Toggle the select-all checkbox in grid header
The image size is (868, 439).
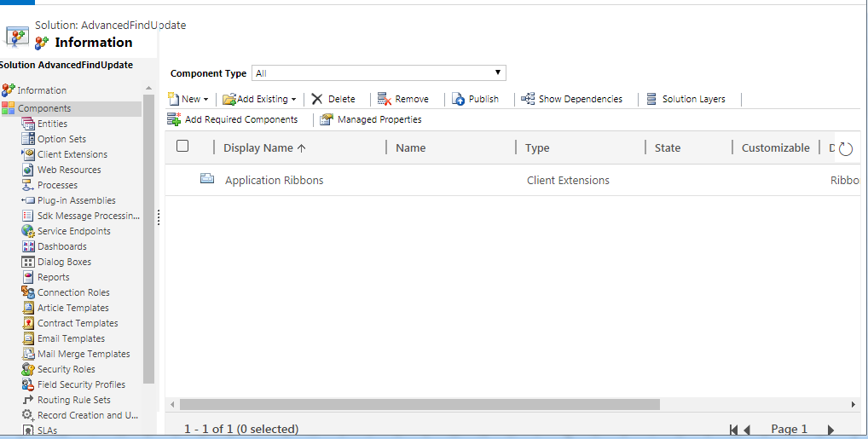click(182, 147)
